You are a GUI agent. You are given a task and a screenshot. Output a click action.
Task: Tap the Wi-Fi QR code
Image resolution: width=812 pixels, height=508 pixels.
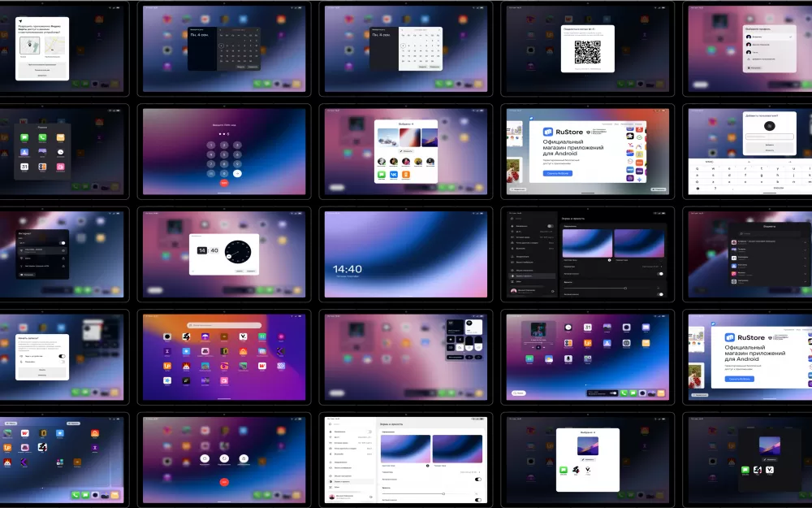(x=588, y=52)
